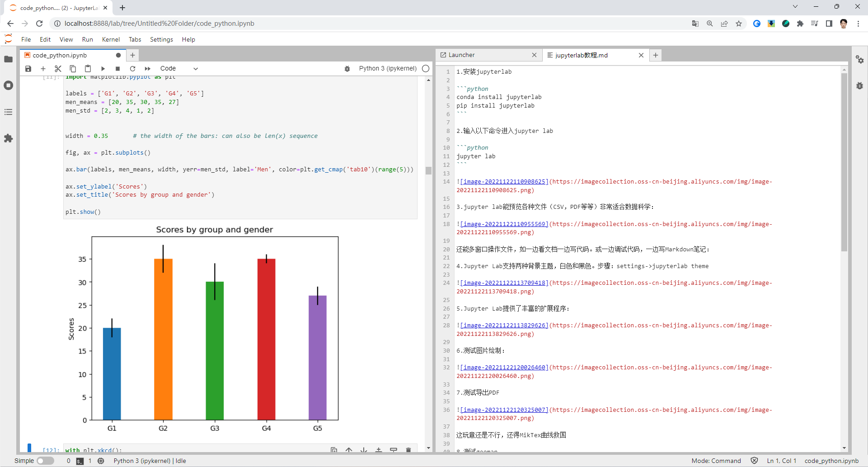Image resolution: width=868 pixels, height=467 pixels.
Task: Open the Chrome three-dot menu
Action: 858,24
